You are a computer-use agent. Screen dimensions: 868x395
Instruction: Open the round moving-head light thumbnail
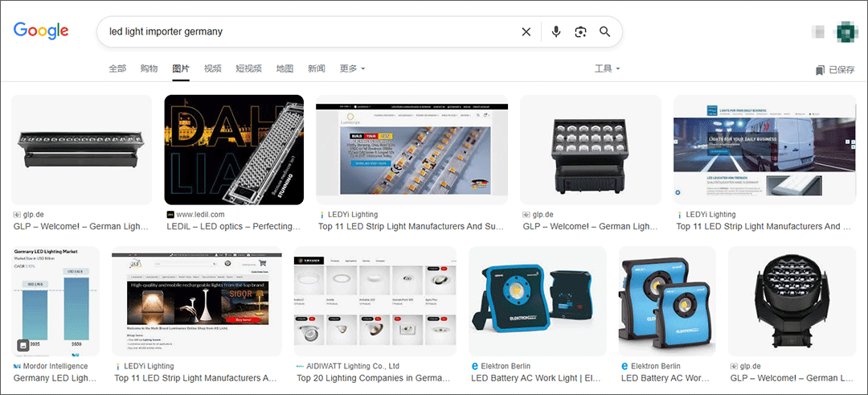[x=792, y=301]
